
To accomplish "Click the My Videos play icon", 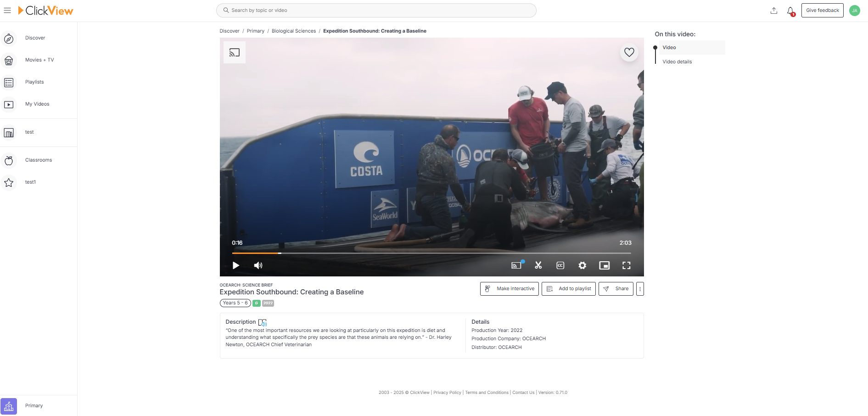I will click(x=9, y=105).
